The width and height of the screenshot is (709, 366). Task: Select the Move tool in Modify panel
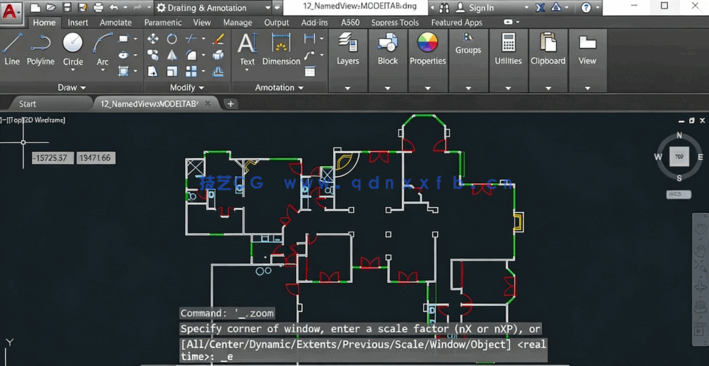tap(153, 39)
